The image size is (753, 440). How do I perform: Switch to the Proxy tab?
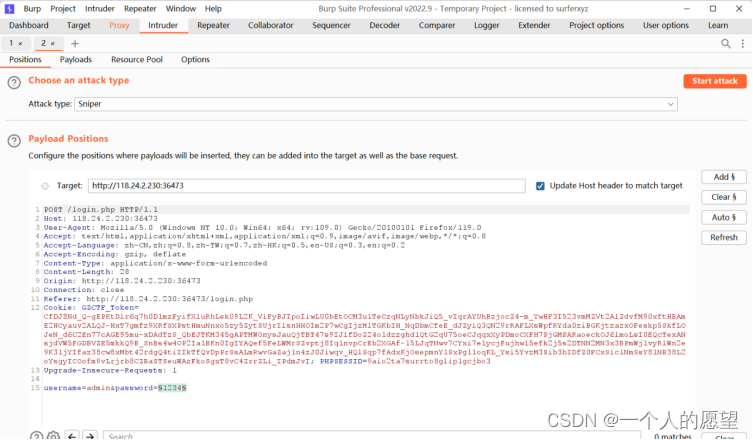coord(119,25)
